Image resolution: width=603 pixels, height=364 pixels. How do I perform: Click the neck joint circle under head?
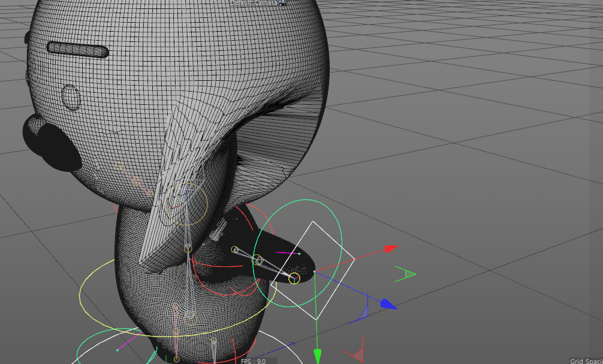(x=188, y=247)
